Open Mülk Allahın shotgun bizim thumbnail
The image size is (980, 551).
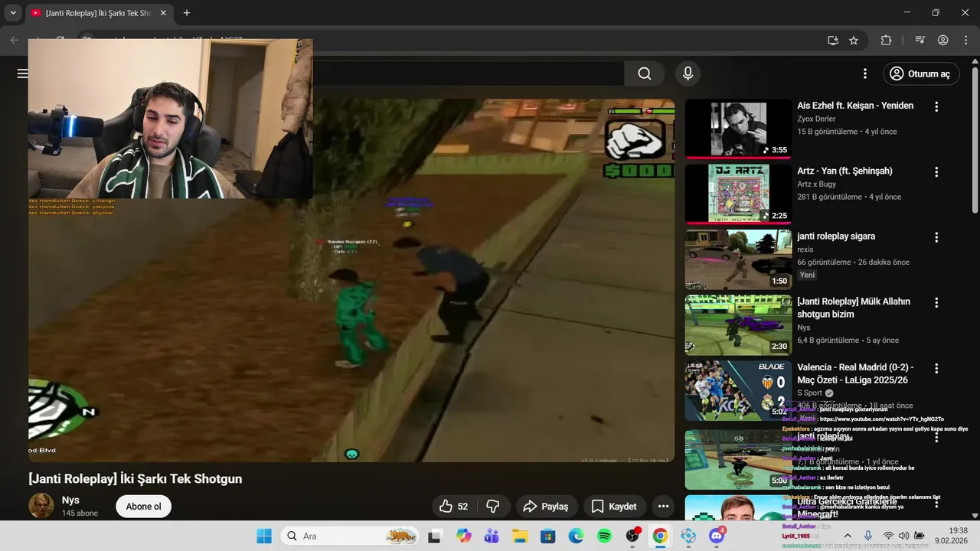point(738,324)
